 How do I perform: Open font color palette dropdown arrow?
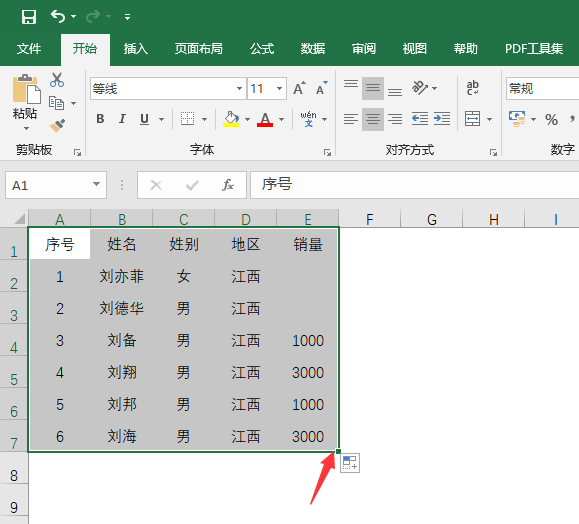(x=281, y=119)
